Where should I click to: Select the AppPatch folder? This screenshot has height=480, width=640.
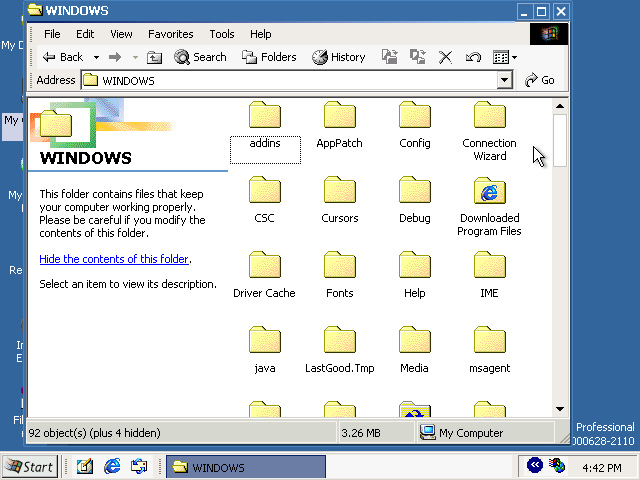point(340,127)
